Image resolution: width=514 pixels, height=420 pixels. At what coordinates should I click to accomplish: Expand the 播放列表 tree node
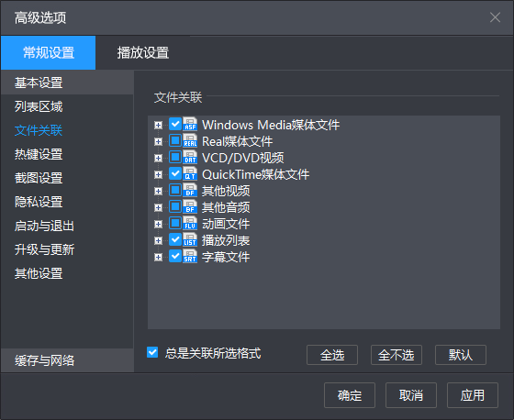click(x=158, y=241)
